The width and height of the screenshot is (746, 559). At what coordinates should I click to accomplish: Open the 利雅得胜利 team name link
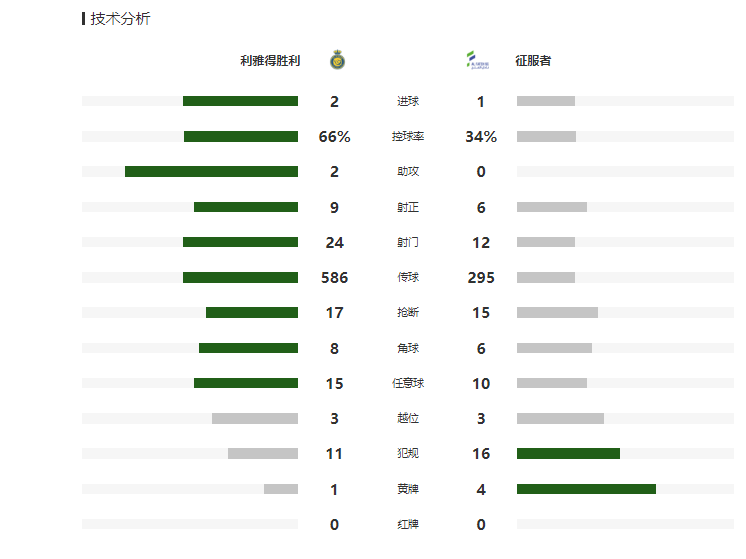tap(270, 61)
